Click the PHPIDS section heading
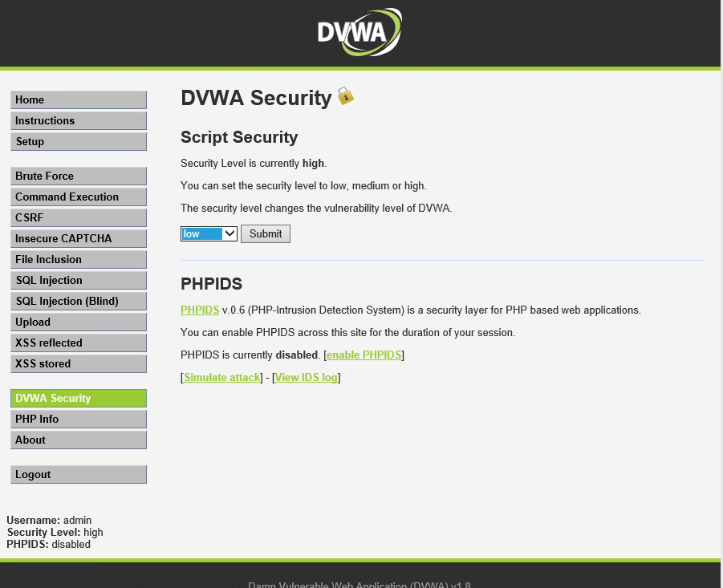The image size is (723, 588). pyautogui.click(x=212, y=284)
